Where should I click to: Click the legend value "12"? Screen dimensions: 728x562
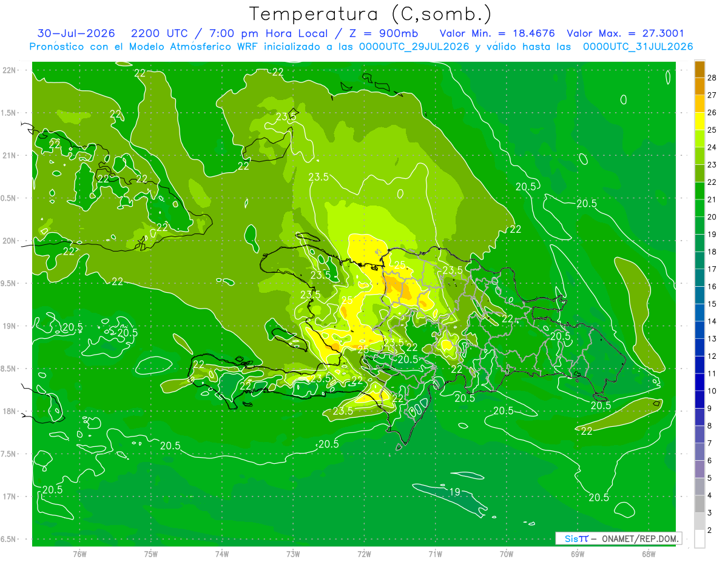coord(712,356)
